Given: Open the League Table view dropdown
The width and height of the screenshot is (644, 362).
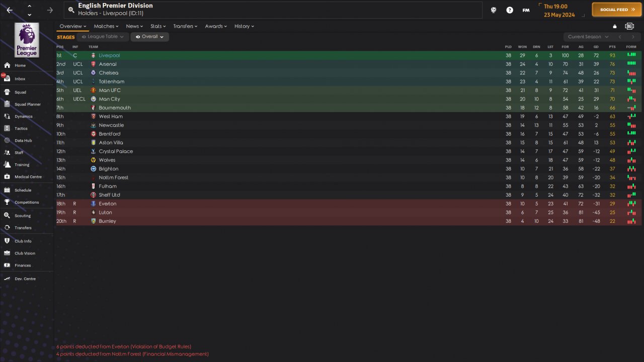Looking at the screenshot, I should tap(103, 37).
